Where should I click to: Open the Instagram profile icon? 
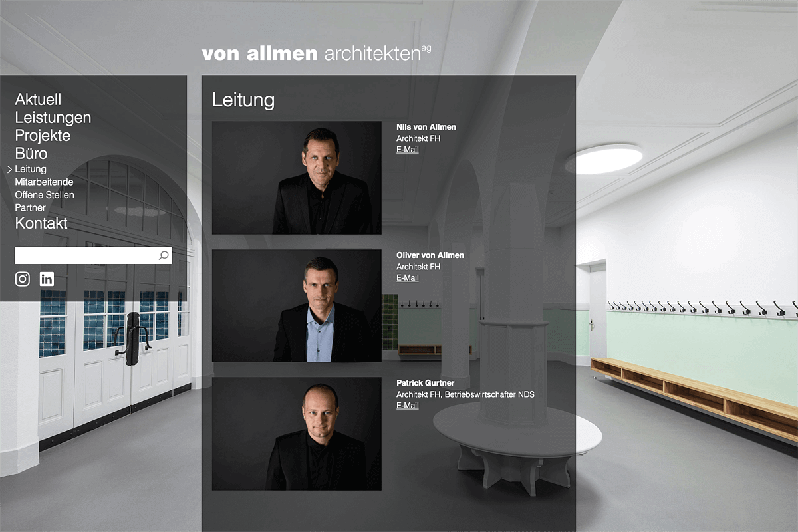coord(23,279)
